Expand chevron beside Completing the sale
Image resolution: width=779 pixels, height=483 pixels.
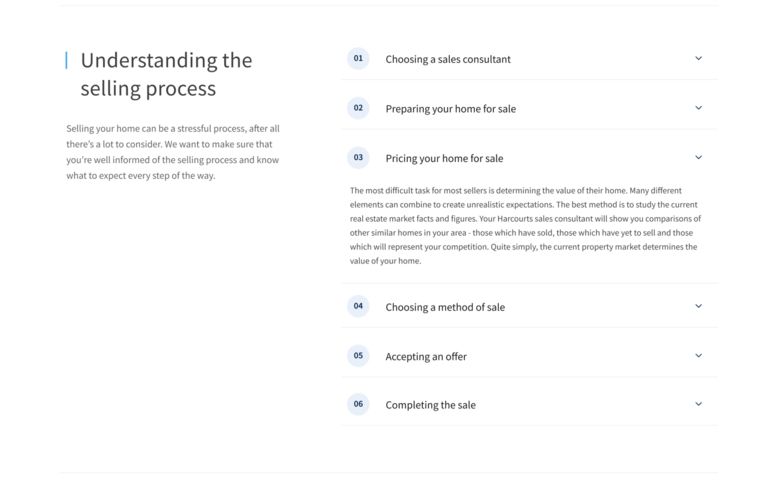[698, 404]
